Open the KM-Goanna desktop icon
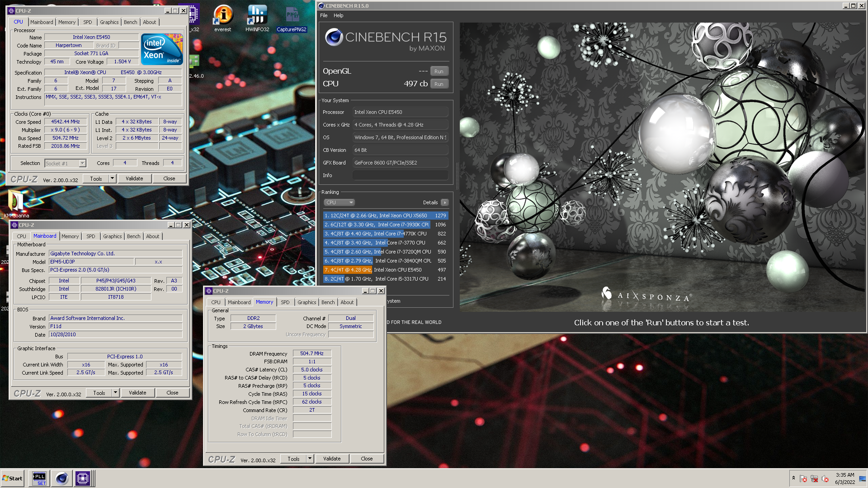Screen dimensions: 868x488 coord(16,204)
